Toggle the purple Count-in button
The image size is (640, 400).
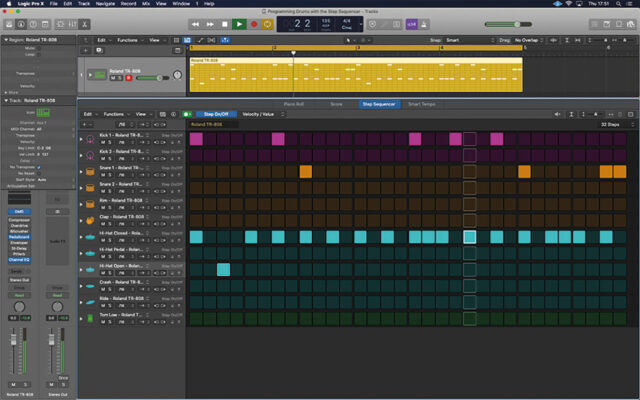click(411, 24)
